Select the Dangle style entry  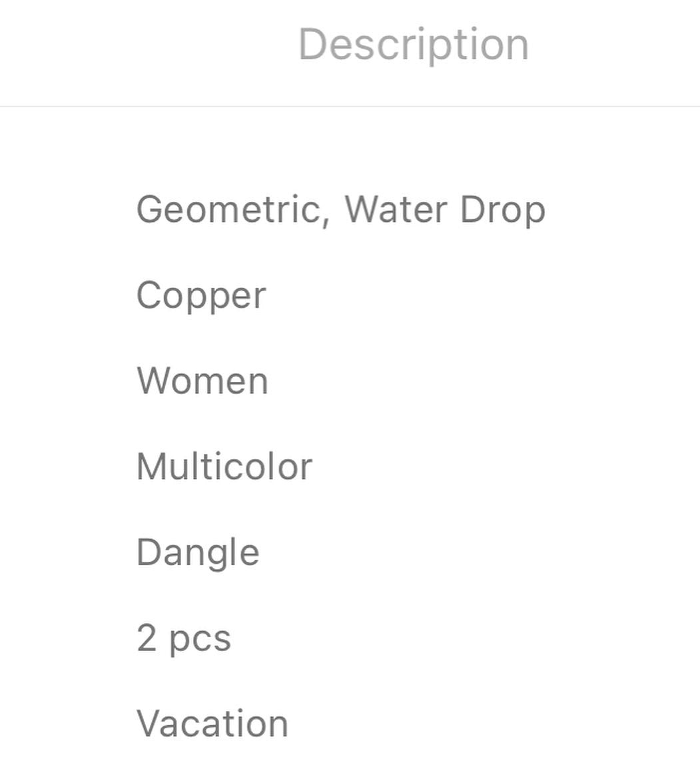pos(198,552)
